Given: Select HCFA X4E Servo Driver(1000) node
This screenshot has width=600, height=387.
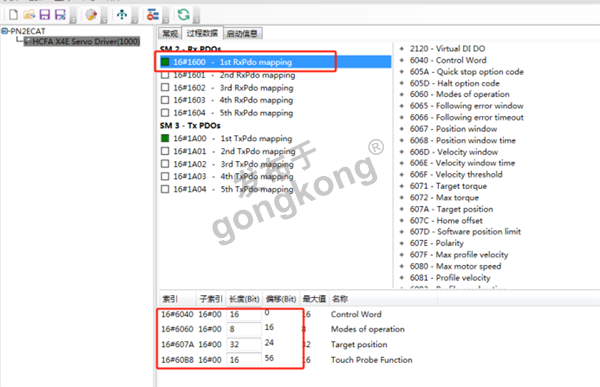Looking at the screenshot, I should [82, 41].
